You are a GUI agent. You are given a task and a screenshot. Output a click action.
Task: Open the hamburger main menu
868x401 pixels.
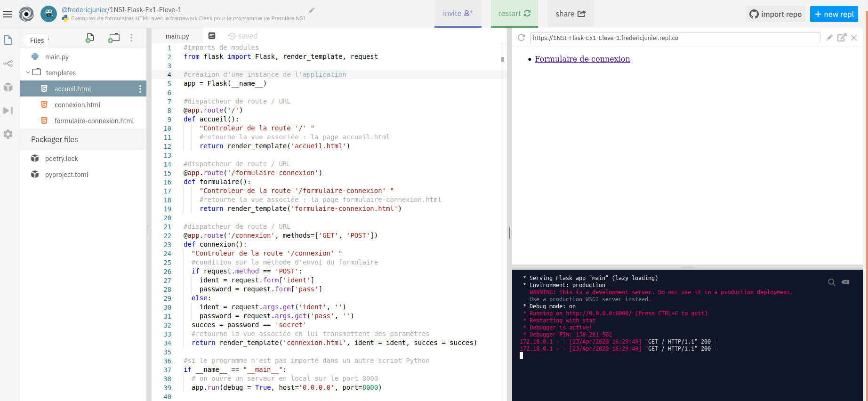(8, 14)
